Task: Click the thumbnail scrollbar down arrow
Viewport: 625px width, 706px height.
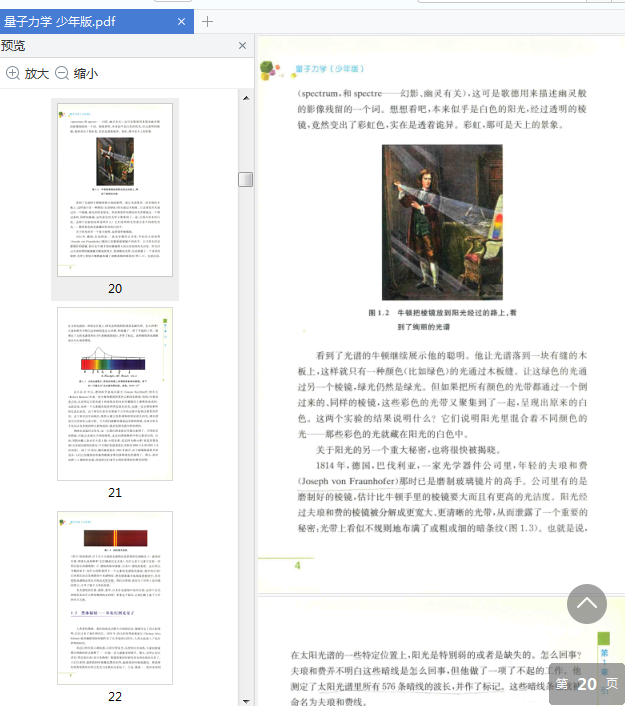Action: tap(246, 701)
